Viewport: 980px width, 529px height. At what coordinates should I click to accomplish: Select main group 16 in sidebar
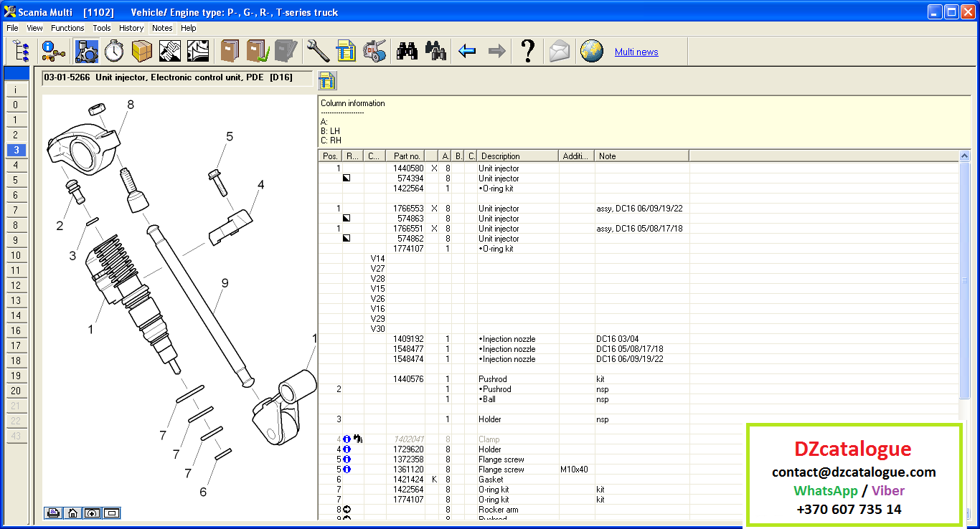point(17,330)
